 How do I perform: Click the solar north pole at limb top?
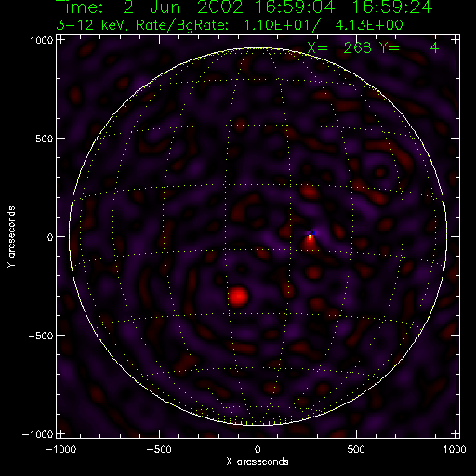[258, 48]
